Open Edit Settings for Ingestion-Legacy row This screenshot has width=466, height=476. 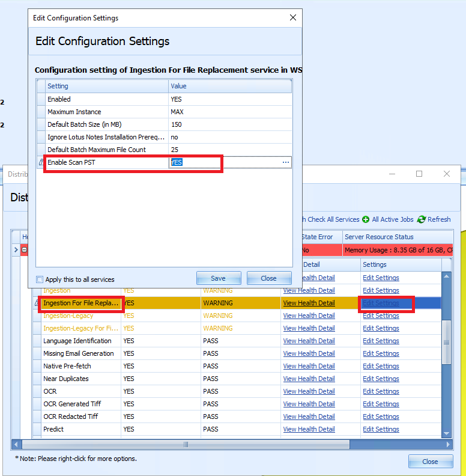point(381,316)
